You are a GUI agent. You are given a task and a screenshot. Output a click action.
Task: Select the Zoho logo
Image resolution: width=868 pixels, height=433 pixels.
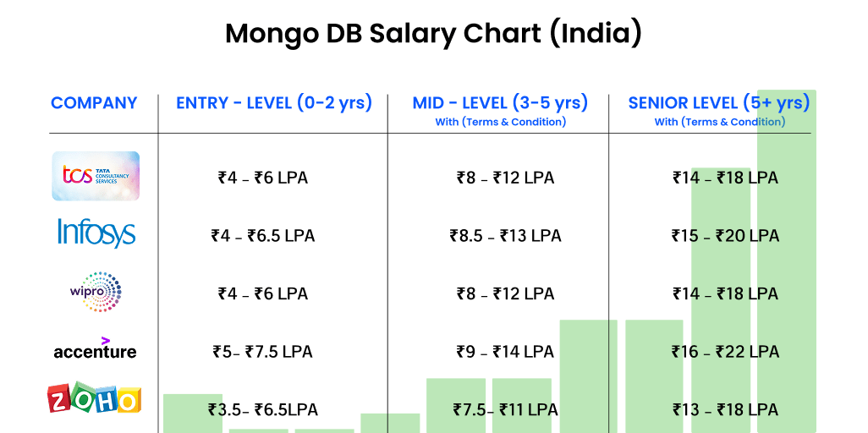(94, 399)
